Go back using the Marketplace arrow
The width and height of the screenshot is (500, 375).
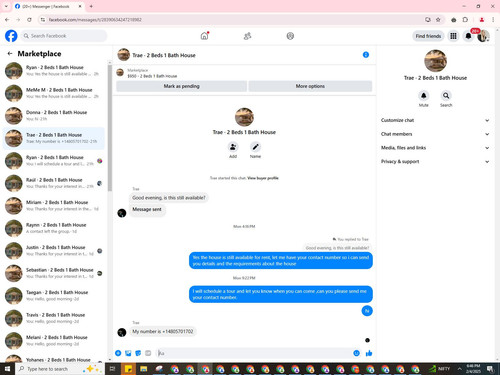[x=10, y=53]
